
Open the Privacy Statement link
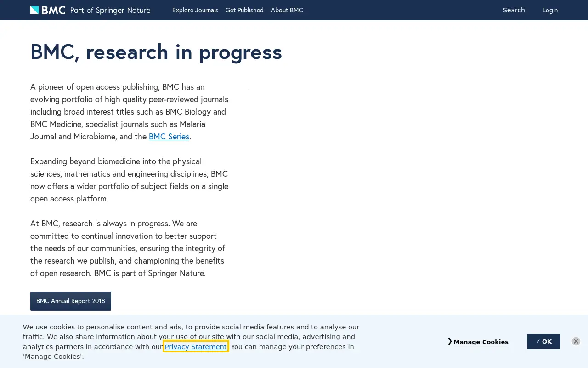[x=196, y=347]
